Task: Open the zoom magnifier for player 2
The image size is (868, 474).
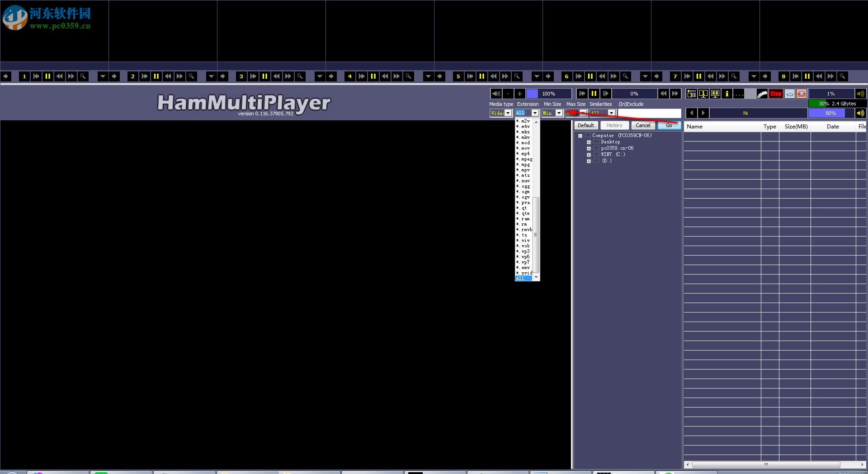Action: tap(191, 76)
